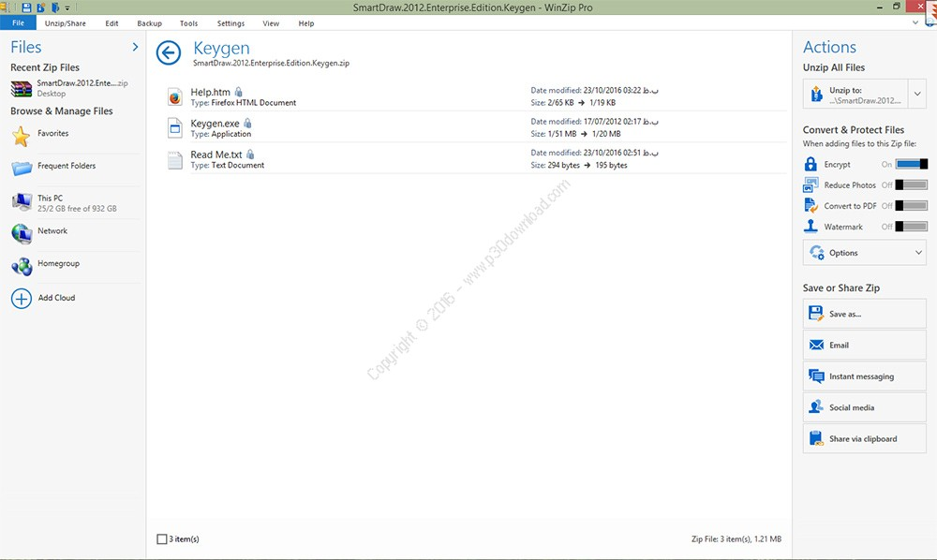This screenshot has height=560, width=937.
Task: Expand the ribbon using the chevron
Action: [x=915, y=22]
